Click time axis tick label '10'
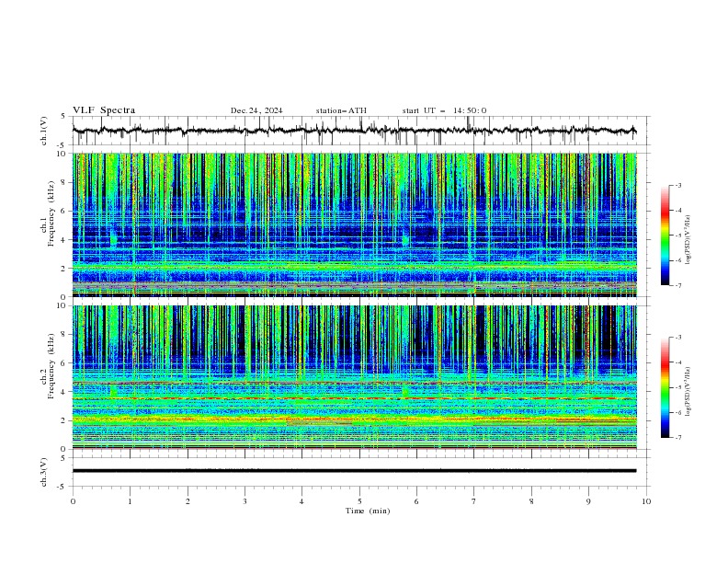 coord(646,501)
